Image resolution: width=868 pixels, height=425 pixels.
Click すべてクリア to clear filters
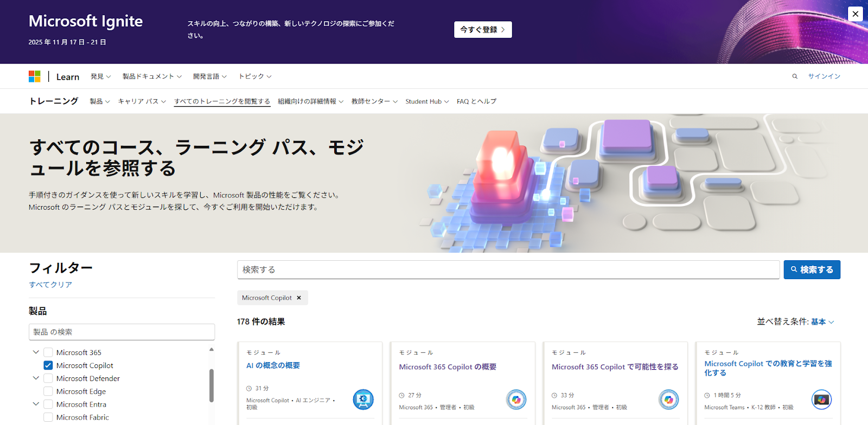tap(50, 285)
